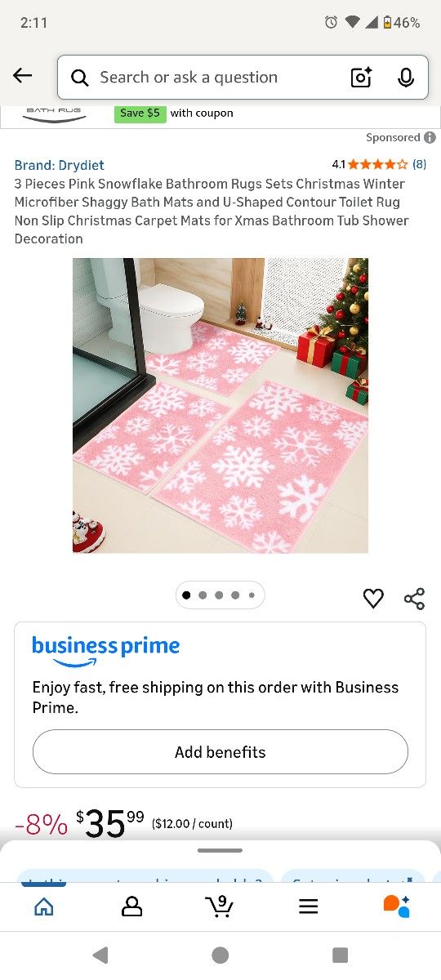Expand the bottom sheet drag handle
Image resolution: width=441 pixels, height=980 pixels.
(220, 850)
